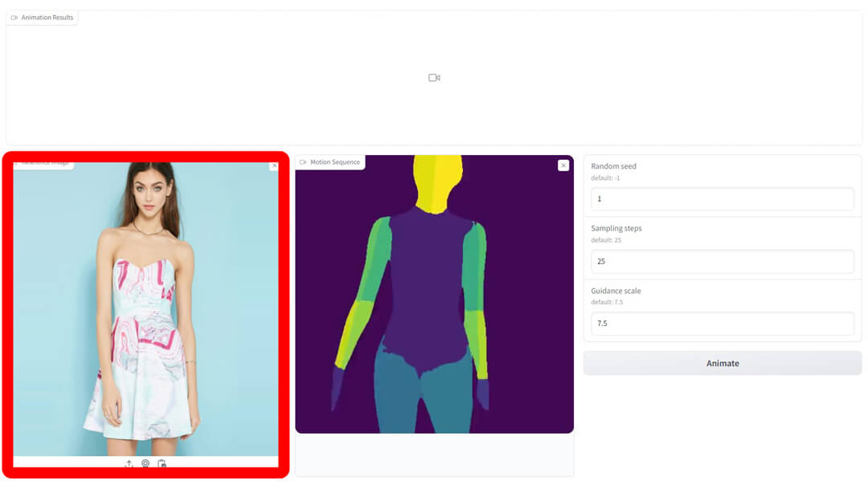The width and height of the screenshot is (868, 485).
Task: Click the video placeholder icon in Animation Results
Action: 434,78
